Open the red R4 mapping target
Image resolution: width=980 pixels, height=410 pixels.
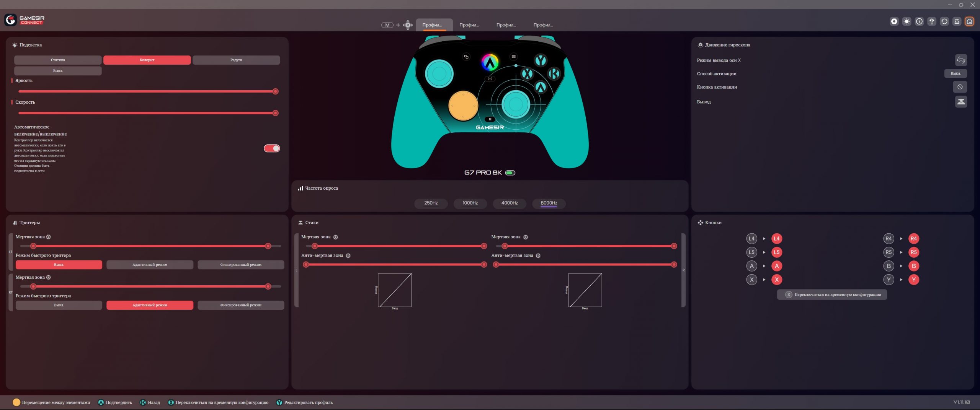coord(913,239)
